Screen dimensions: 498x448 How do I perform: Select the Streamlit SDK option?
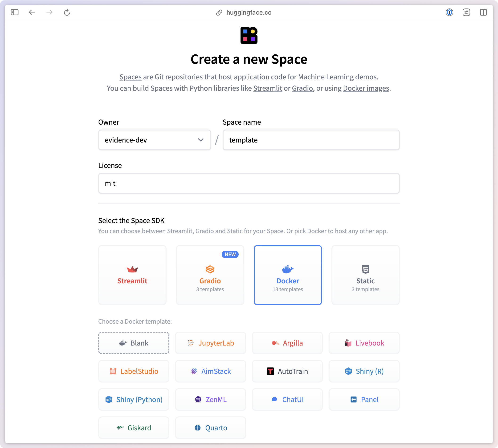132,275
